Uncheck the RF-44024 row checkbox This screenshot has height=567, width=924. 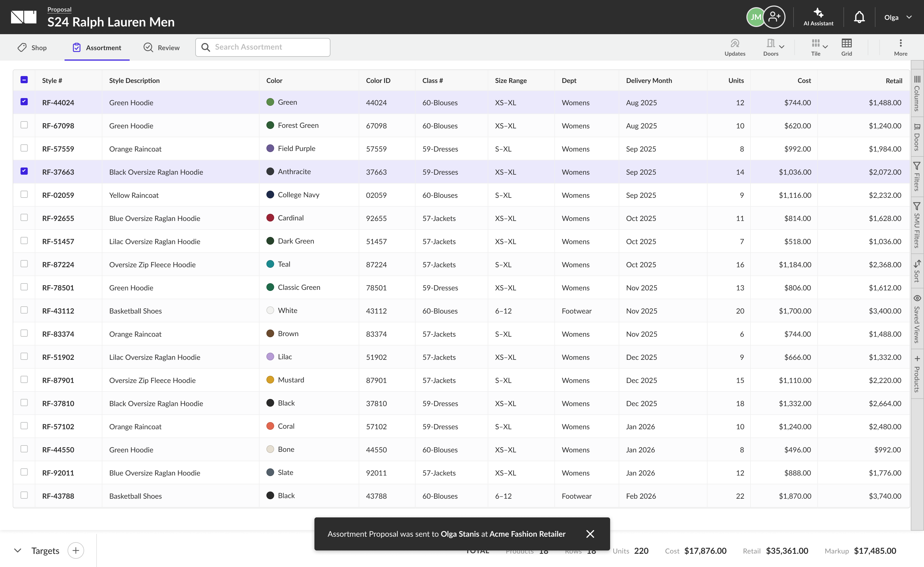pos(24,102)
